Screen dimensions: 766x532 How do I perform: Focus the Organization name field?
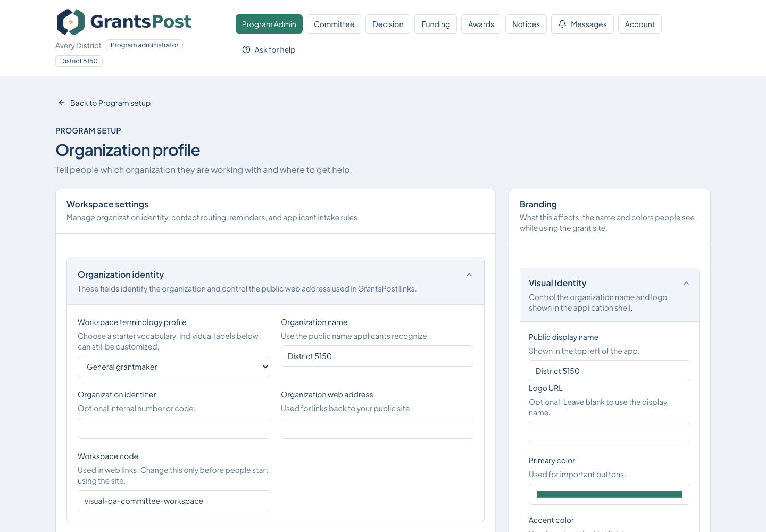(x=377, y=356)
